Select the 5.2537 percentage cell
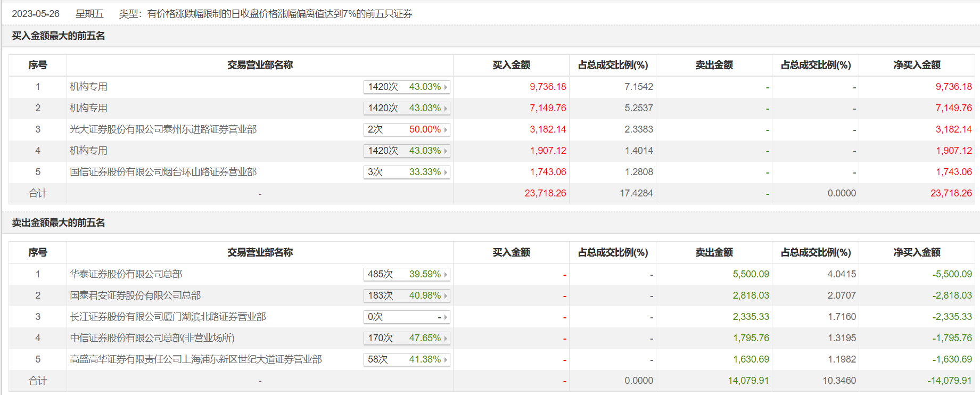 (639, 108)
